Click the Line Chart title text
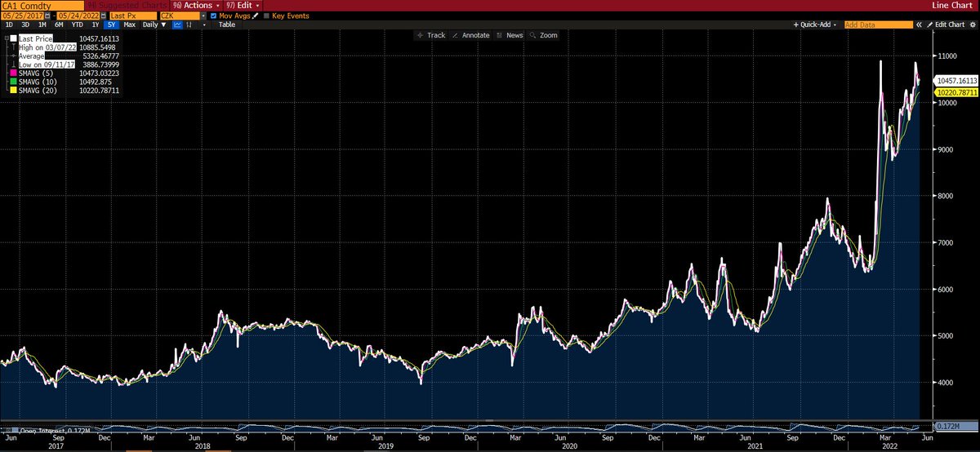Screen dimensions: 980x452 [954, 5]
